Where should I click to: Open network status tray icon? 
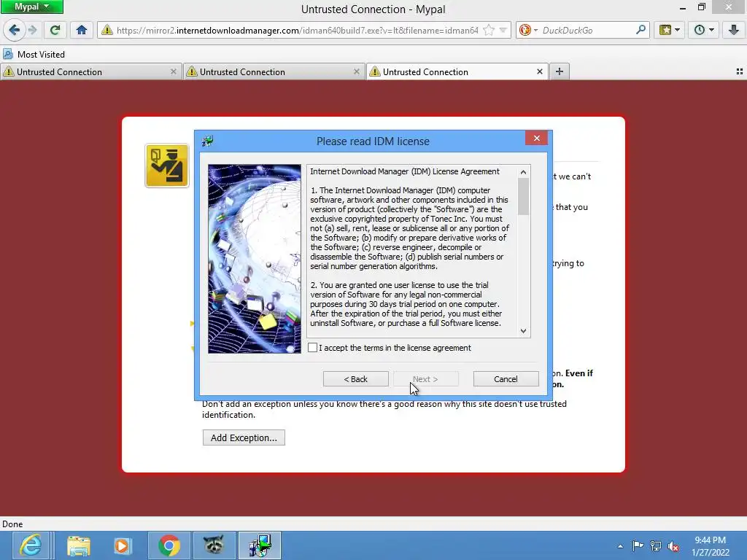pos(656,546)
